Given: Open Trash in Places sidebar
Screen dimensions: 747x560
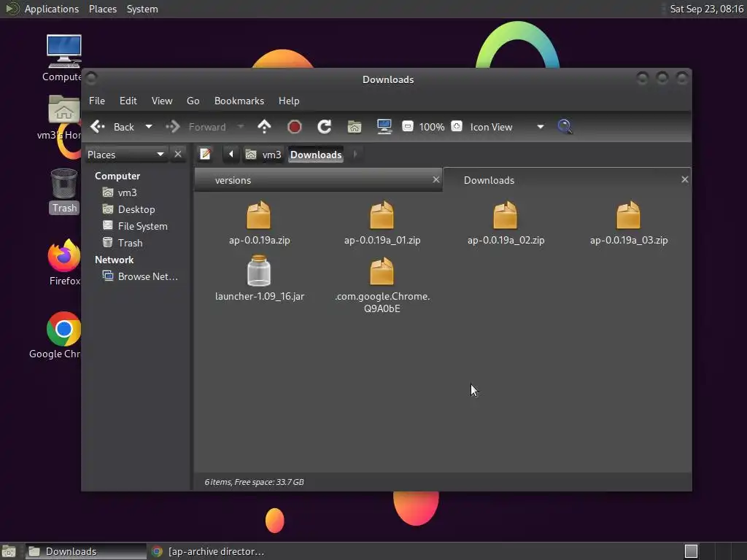Looking at the screenshot, I should pyautogui.click(x=123, y=243).
